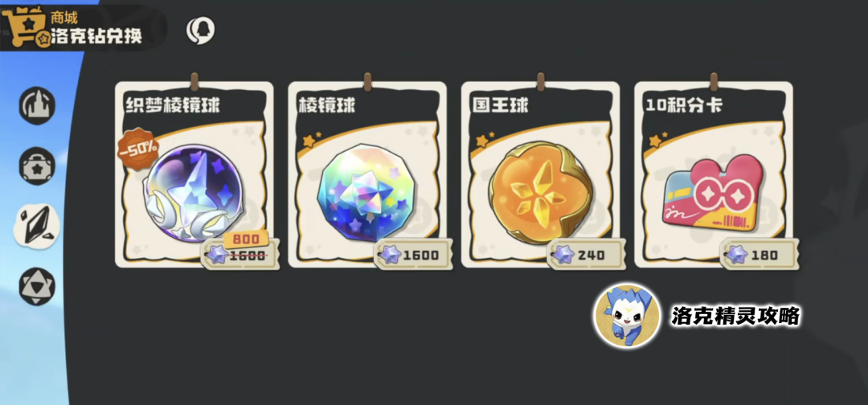The width and height of the screenshot is (868, 405).
Task: Click the blue sprite avatar logo
Action: click(627, 316)
